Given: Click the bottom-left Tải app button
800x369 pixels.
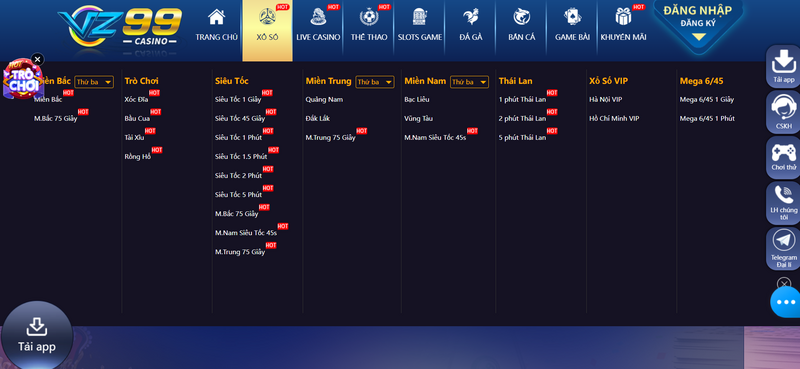Looking at the screenshot, I should tap(37, 335).
